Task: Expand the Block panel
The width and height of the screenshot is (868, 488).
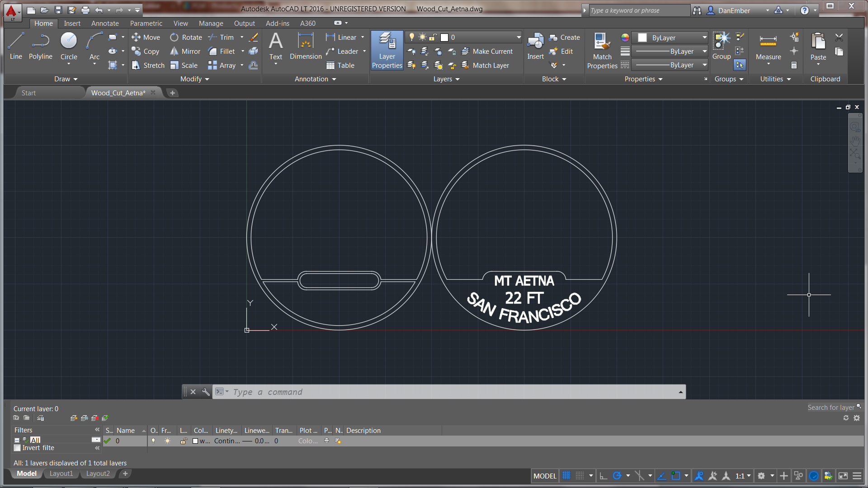Action: coord(554,79)
